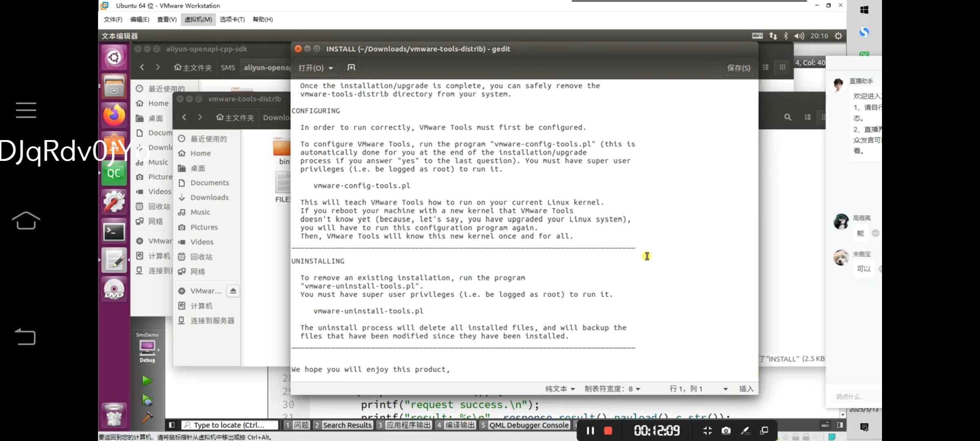The height and width of the screenshot is (441, 980).
Task: Click the Qt Creator QC launcher icon
Action: (x=114, y=174)
